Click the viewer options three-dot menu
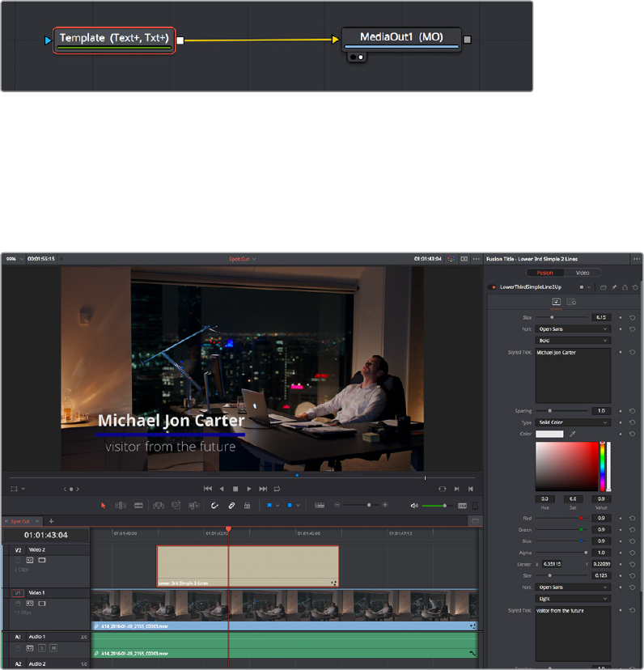 point(476,259)
